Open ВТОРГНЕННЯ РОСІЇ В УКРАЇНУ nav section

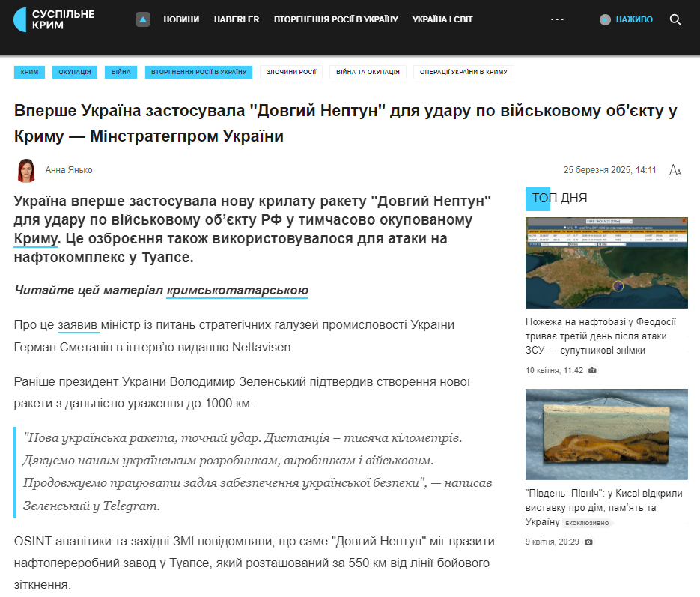[337, 20]
